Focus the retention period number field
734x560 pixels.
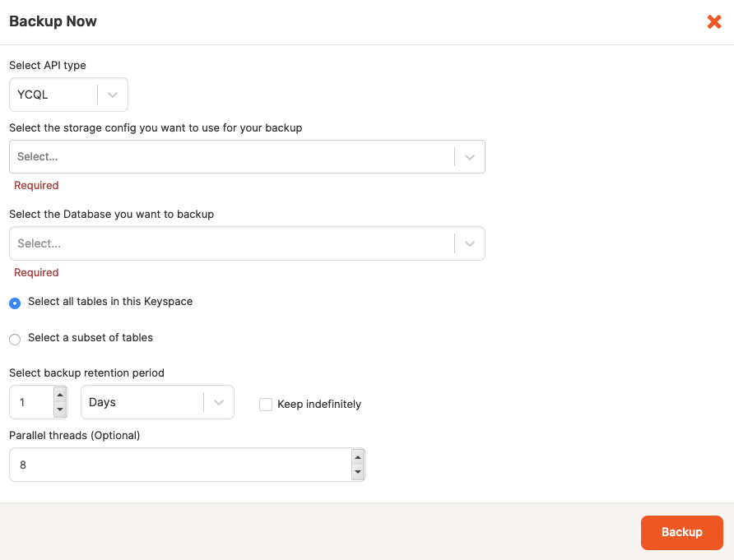(x=31, y=403)
